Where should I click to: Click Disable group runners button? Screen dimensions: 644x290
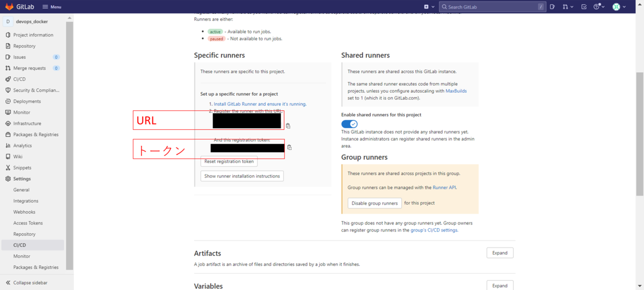pos(375,203)
